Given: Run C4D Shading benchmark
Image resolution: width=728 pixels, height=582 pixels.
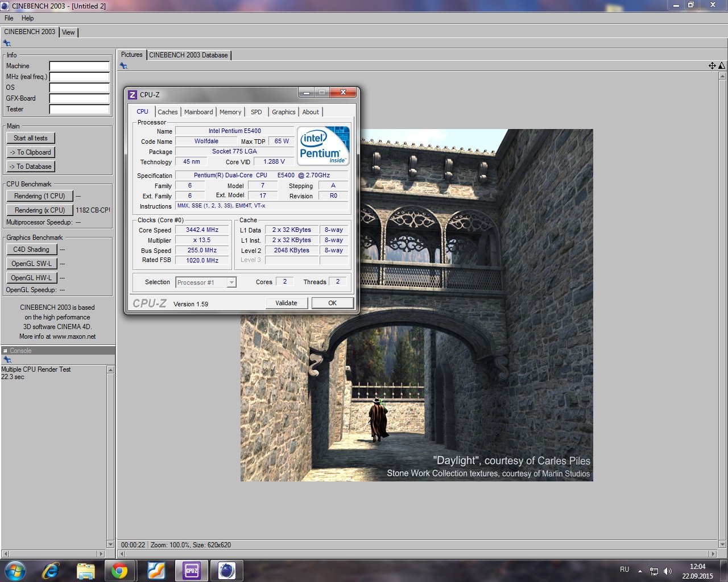Looking at the screenshot, I should (x=31, y=250).
